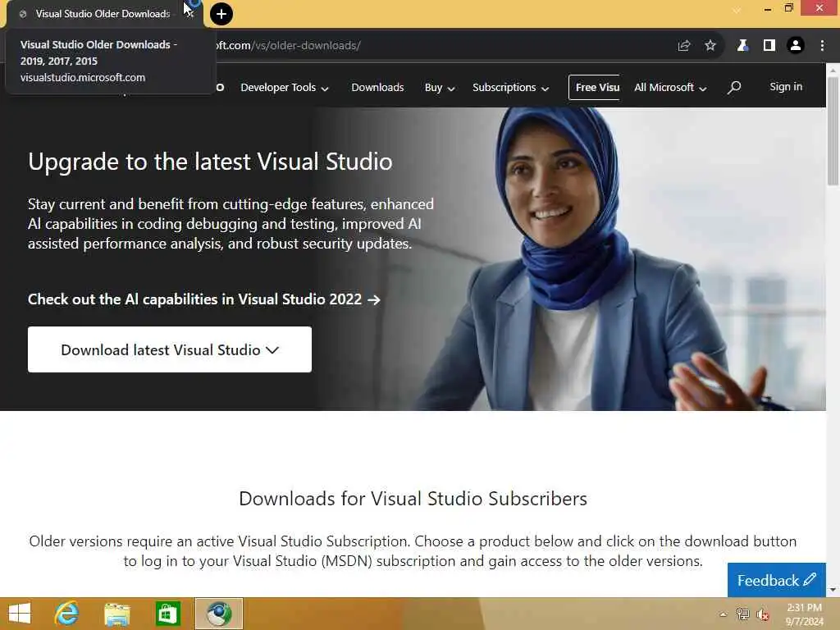
Task: Open the Feedback button
Action: click(776, 580)
